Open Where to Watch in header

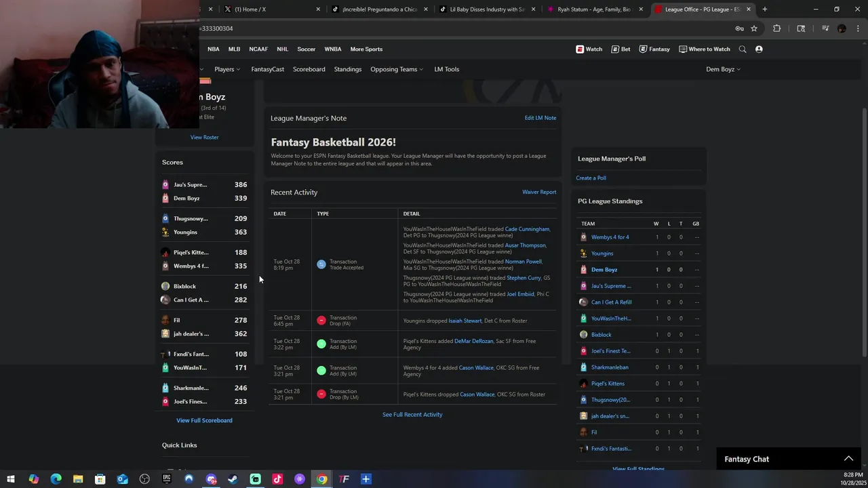tap(705, 49)
